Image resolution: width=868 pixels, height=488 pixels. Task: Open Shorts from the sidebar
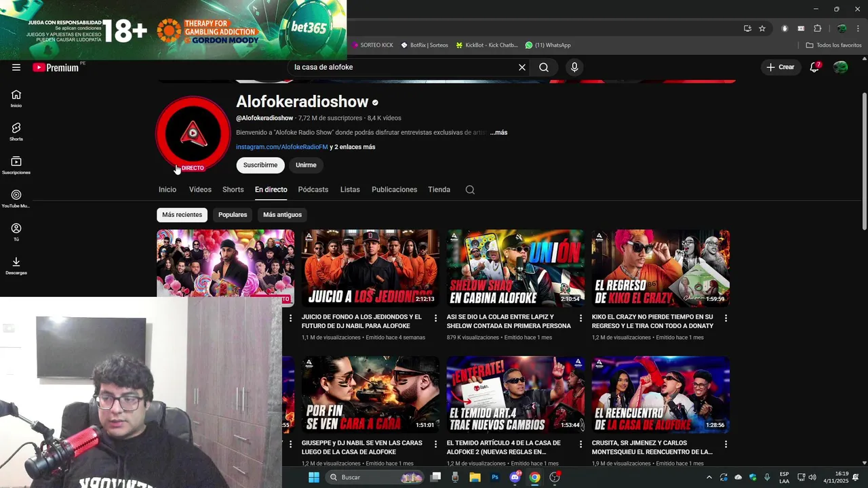point(16,132)
